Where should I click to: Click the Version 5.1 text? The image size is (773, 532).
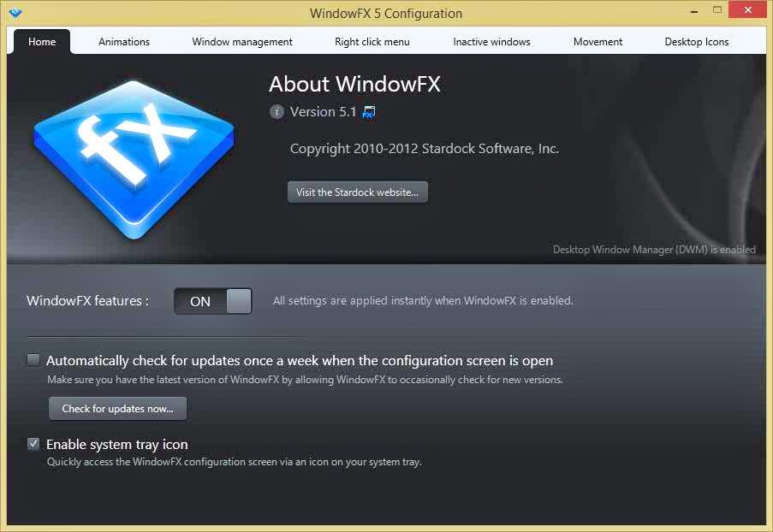pyautogui.click(x=323, y=112)
